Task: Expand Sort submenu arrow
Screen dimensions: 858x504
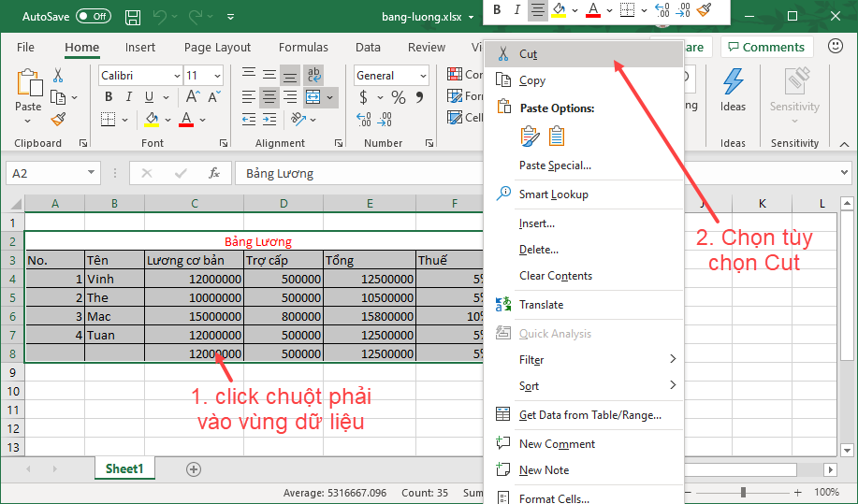Action: 673,385
